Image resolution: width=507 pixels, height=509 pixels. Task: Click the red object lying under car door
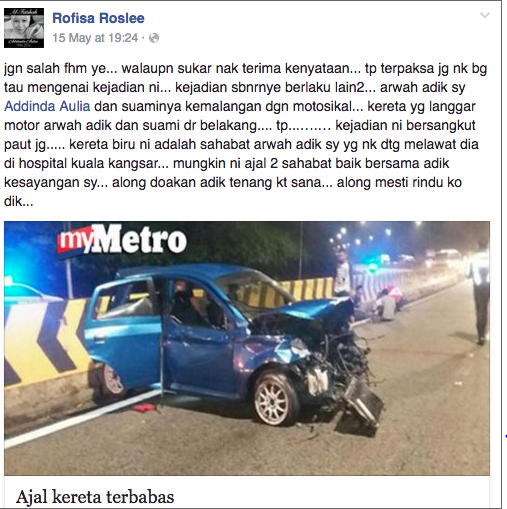[143, 407]
